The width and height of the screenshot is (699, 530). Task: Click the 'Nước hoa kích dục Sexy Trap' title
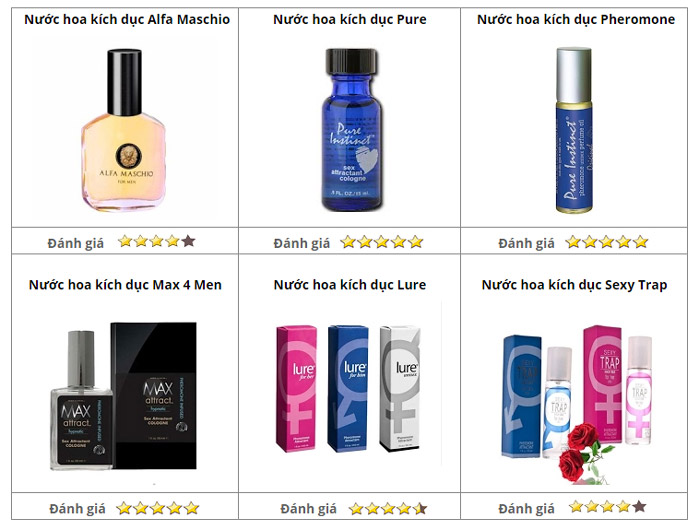[574, 285]
